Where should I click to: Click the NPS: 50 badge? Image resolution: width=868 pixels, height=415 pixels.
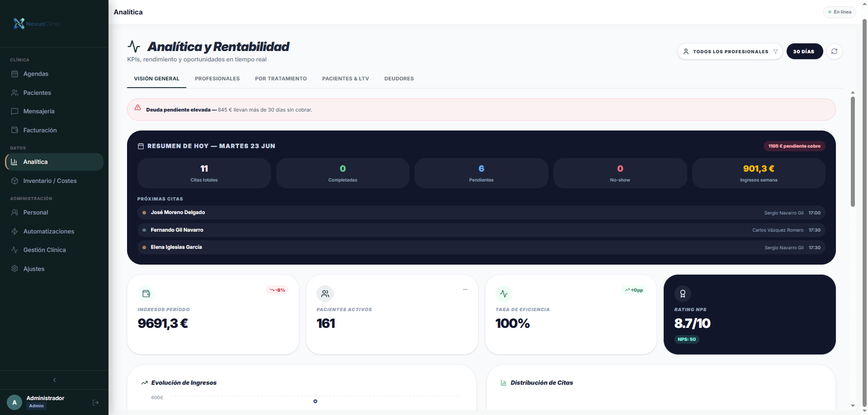pyautogui.click(x=687, y=339)
